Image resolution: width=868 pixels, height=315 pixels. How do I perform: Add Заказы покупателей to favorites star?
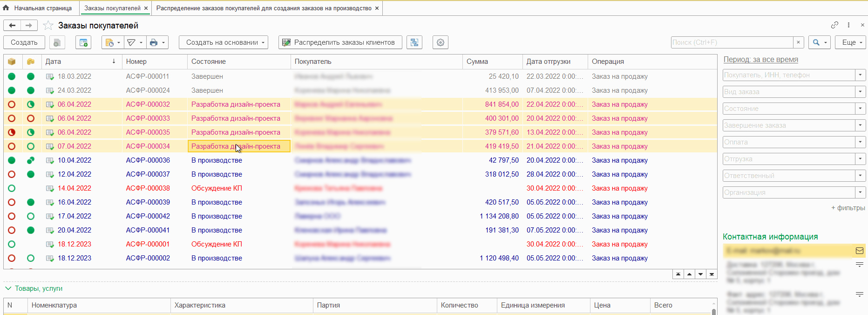48,26
